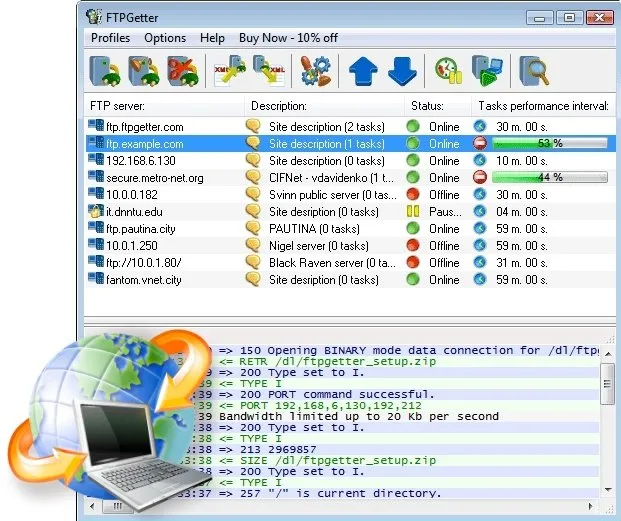
Task: Open the Profiles menu
Action: point(110,38)
